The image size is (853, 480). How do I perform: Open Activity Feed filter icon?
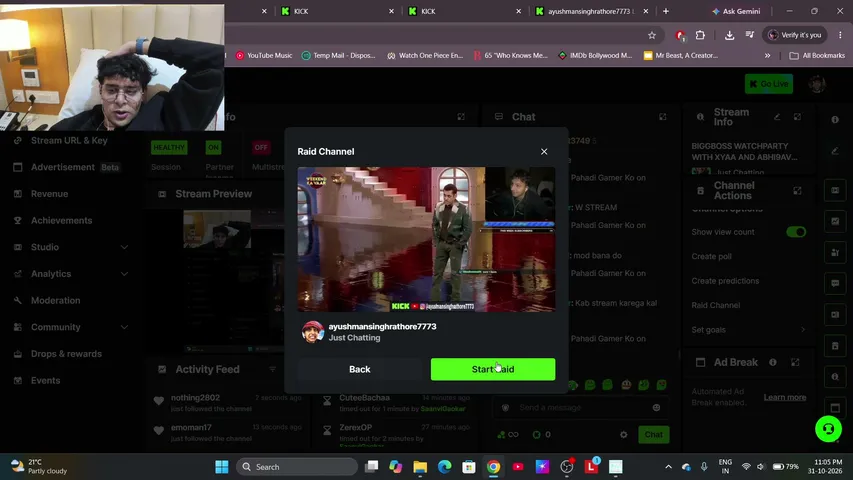(273, 370)
